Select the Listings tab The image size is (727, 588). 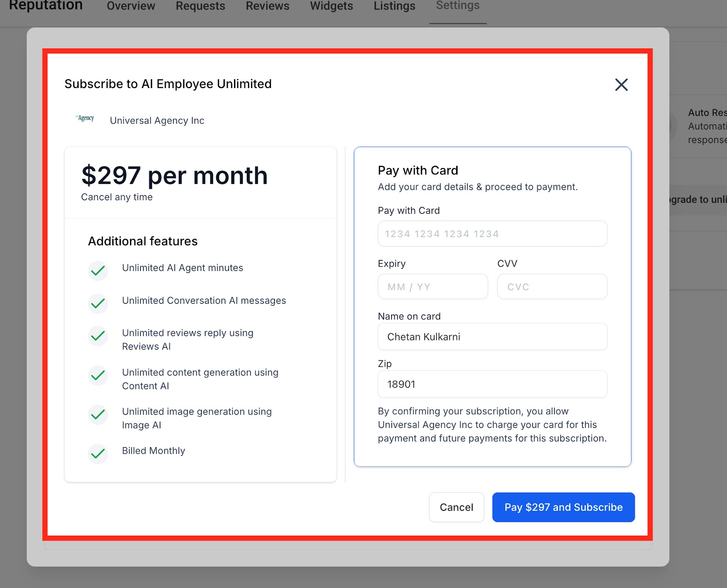(394, 6)
